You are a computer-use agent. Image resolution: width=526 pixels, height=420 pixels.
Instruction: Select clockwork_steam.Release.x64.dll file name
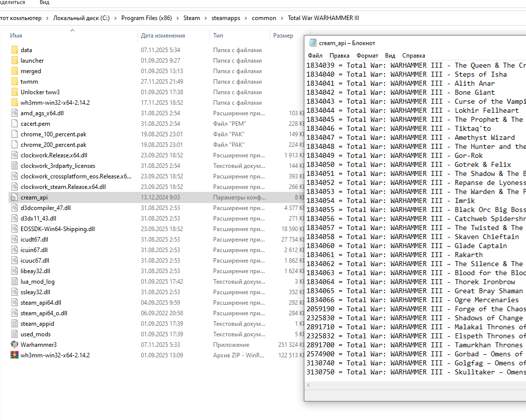coord(63,187)
